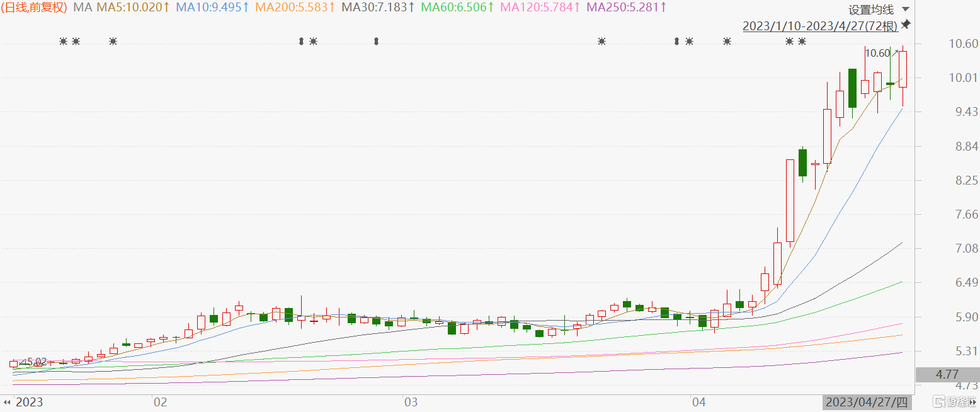Select the 02 month label on the time axis
The height and width of the screenshot is (412, 980).
(160, 402)
